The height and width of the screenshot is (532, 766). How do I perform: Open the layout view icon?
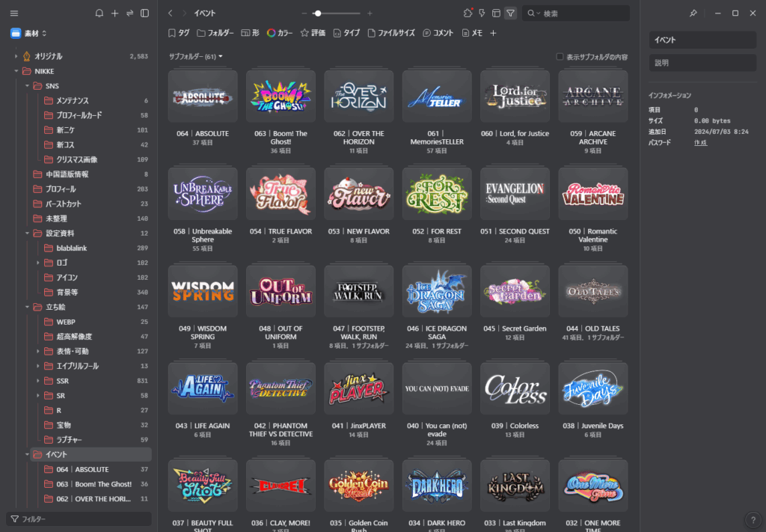click(x=497, y=13)
